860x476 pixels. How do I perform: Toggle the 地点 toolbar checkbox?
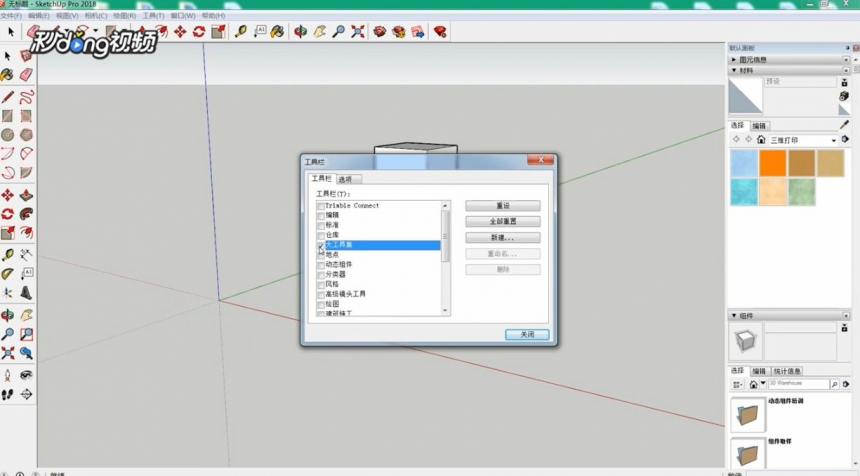pos(321,255)
